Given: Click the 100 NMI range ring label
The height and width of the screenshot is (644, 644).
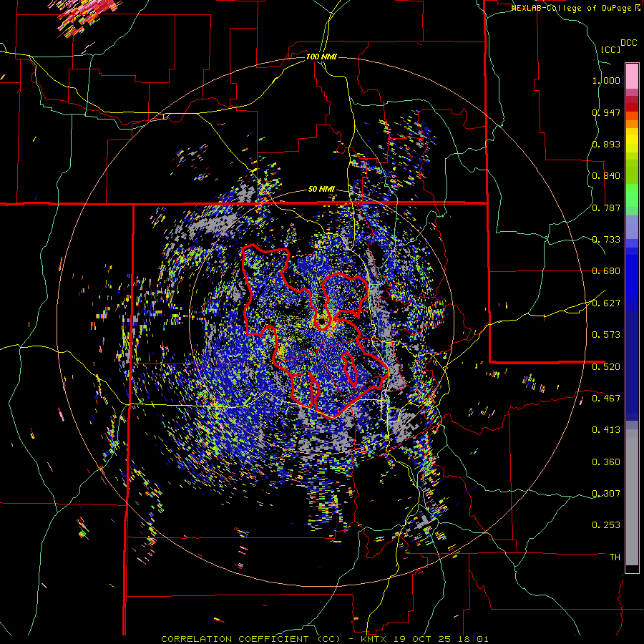Looking at the screenshot, I should 321,57.
